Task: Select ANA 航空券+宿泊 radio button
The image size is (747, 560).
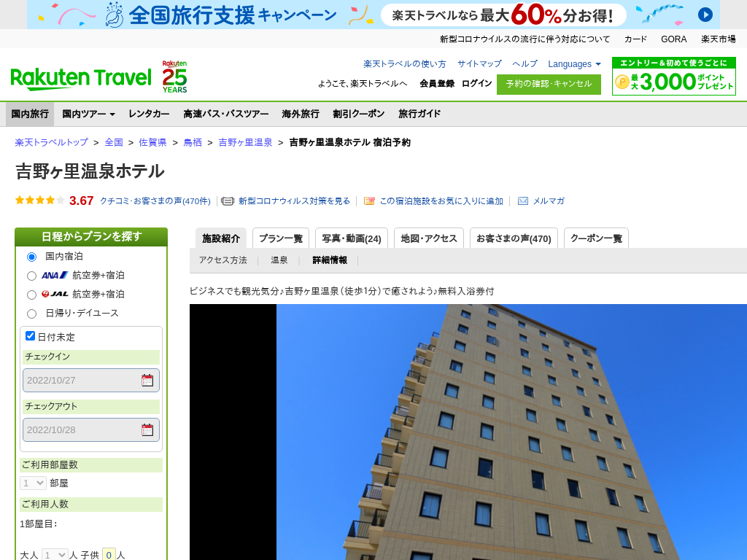Action: click(31, 276)
